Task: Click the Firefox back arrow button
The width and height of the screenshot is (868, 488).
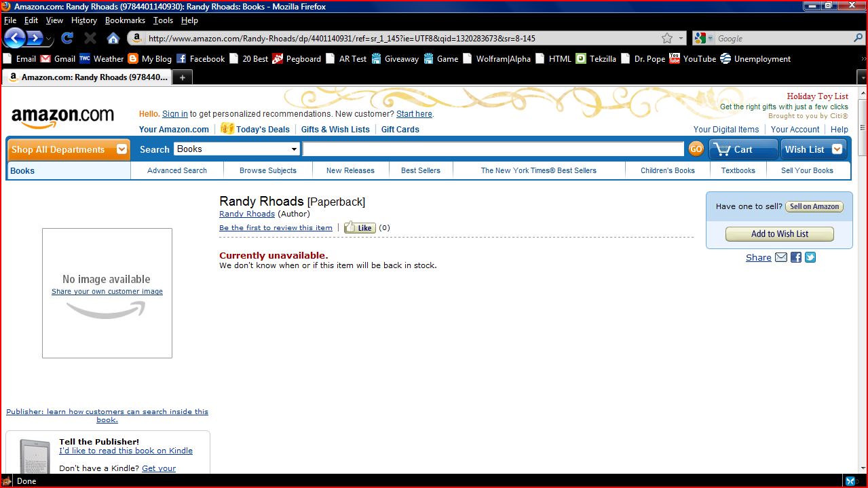Action: [x=16, y=38]
